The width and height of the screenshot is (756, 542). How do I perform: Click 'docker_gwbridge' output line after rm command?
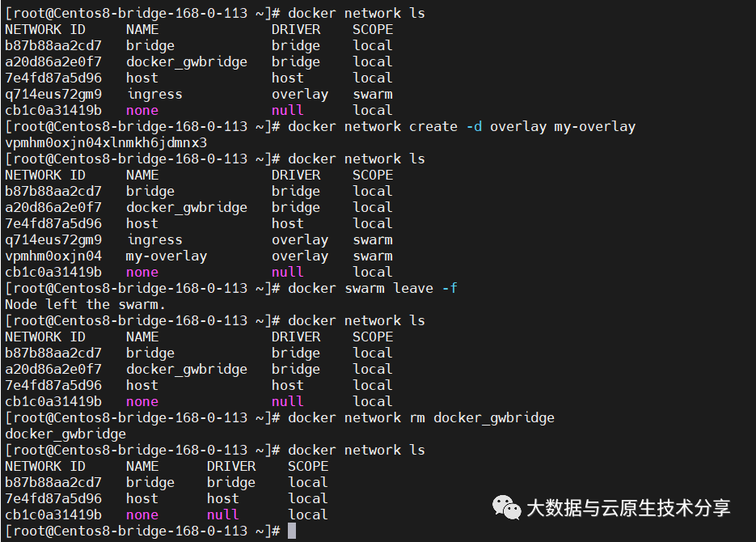coord(65,434)
